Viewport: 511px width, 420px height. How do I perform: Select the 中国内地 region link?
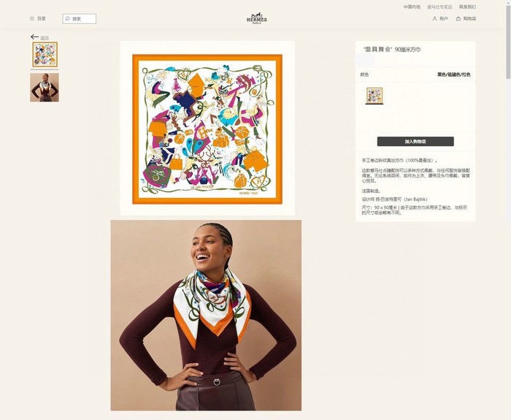tap(412, 7)
